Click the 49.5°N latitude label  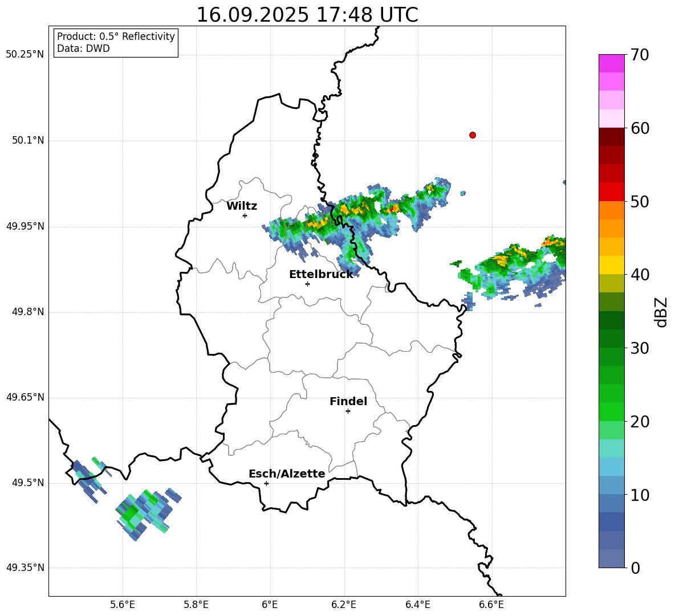[29, 483]
